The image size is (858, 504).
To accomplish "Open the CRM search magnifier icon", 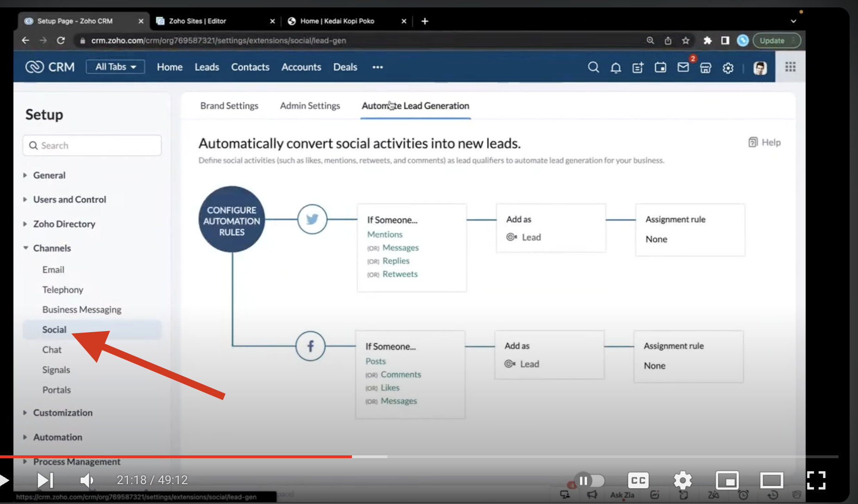I will (593, 68).
